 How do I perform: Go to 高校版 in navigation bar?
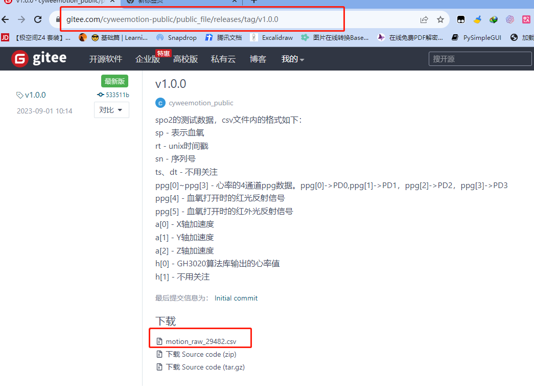tap(185, 59)
